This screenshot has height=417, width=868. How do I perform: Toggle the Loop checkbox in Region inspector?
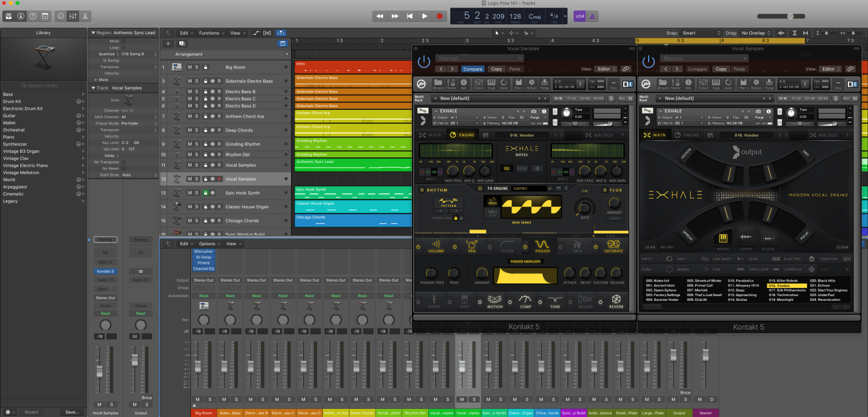[x=123, y=47]
